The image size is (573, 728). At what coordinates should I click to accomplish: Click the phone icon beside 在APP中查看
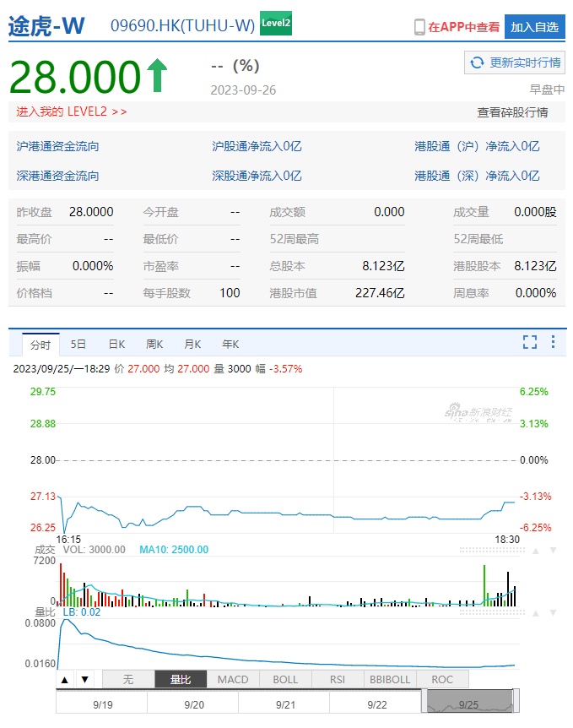tap(419, 27)
